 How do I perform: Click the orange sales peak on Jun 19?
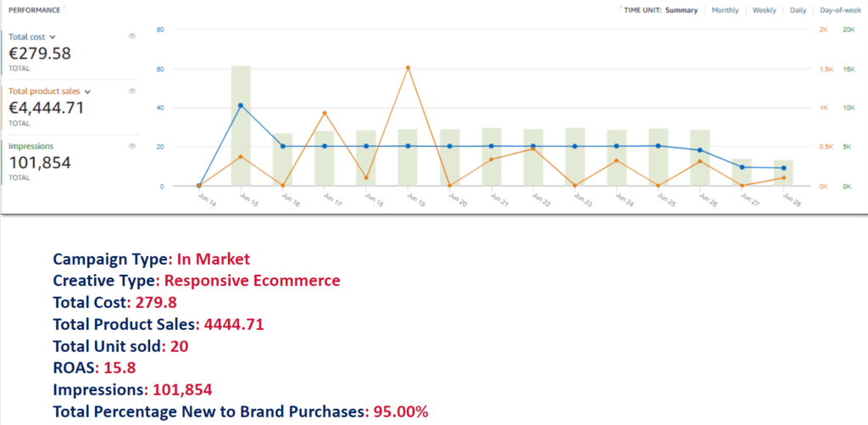tap(408, 68)
